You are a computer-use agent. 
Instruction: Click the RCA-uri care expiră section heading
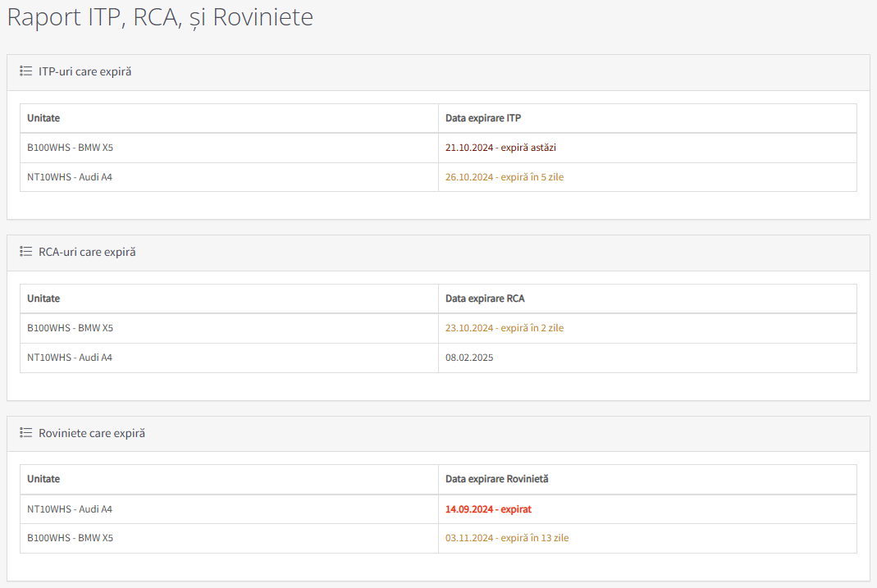tap(87, 252)
